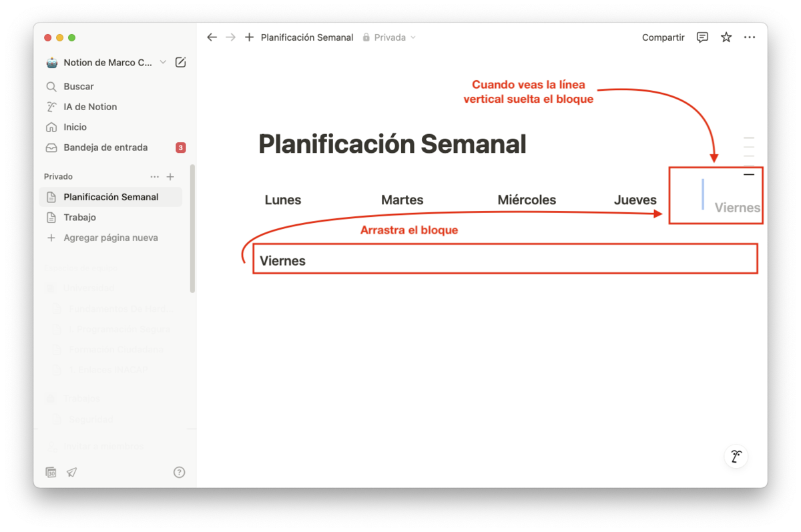The height and width of the screenshot is (532, 801).
Task: Click the Compartir share button
Action: (663, 37)
